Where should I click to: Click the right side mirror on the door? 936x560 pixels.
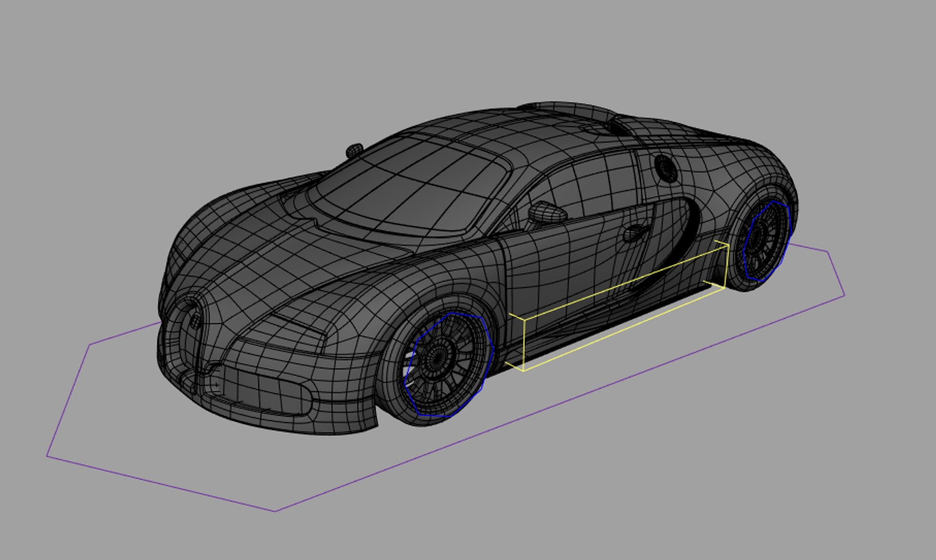[547, 213]
